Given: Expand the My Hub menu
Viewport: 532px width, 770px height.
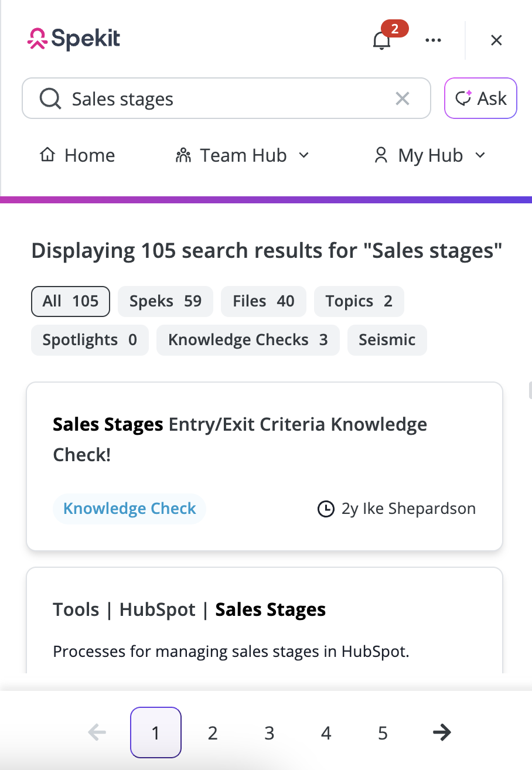Looking at the screenshot, I should pos(430,155).
